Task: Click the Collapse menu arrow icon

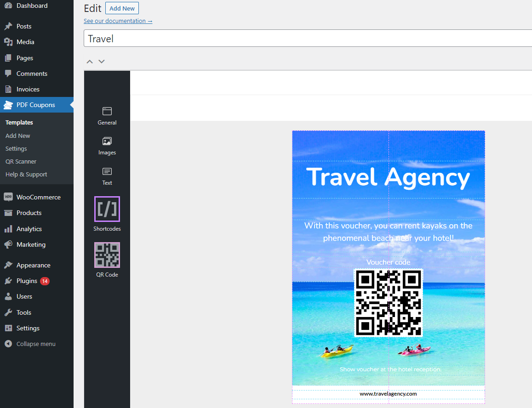Action: pyautogui.click(x=8, y=344)
